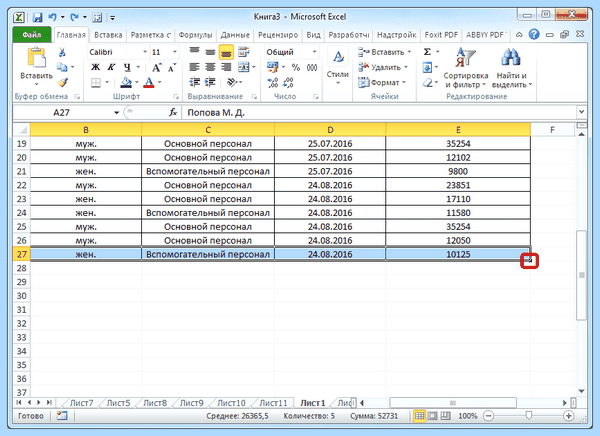Switch to the Вставка ribbon tab
Screen dimensions: 600x436
108,35
